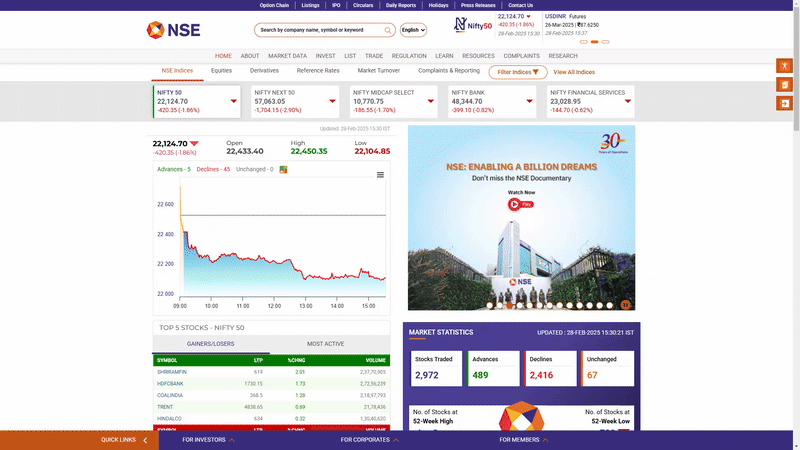Open the Listings top link
Screen dimensions: 800x450
310,5
